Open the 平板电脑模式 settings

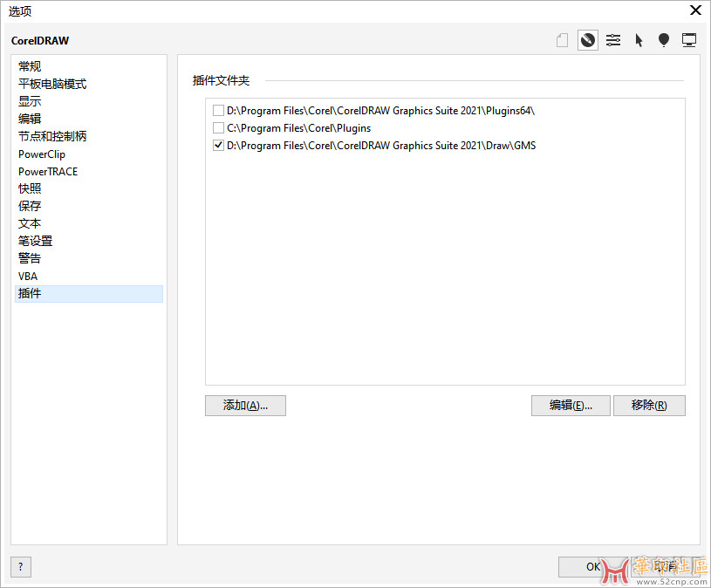(89, 84)
